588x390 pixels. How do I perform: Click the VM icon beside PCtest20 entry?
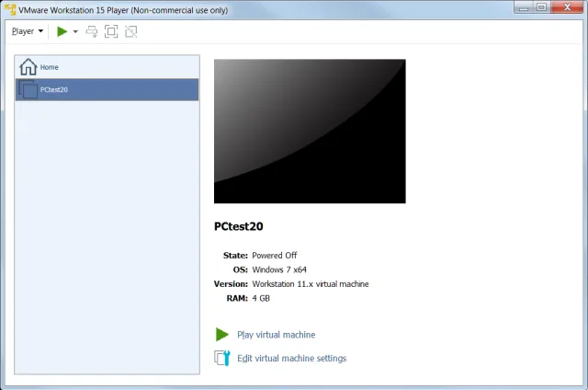(x=28, y=90)
